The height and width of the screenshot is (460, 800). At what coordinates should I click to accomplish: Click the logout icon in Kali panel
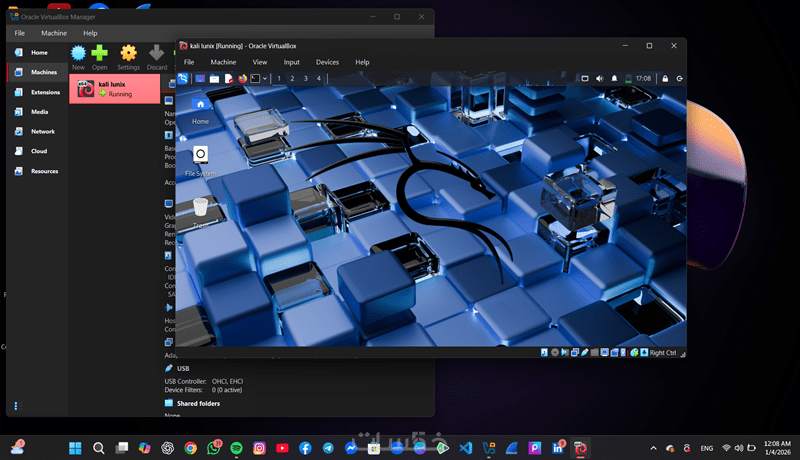pyautogui.click(x=680, y=79)
